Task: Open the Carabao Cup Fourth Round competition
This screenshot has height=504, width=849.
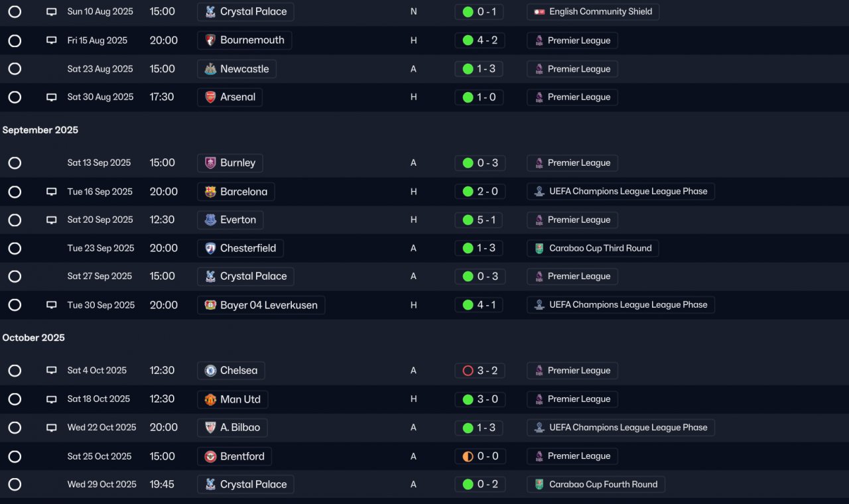Action: 596,485
